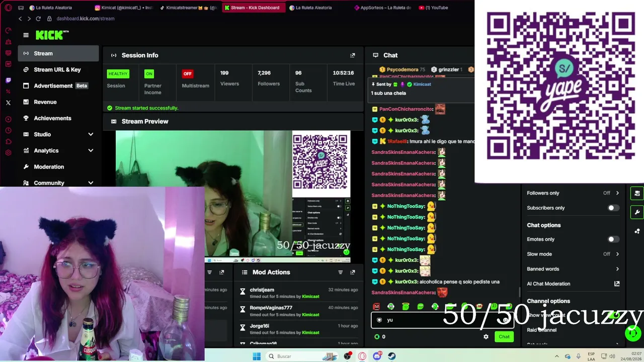Screen dimensions: 644x362
Task: Send message with Chat button
Action: (x=504, y=337)
